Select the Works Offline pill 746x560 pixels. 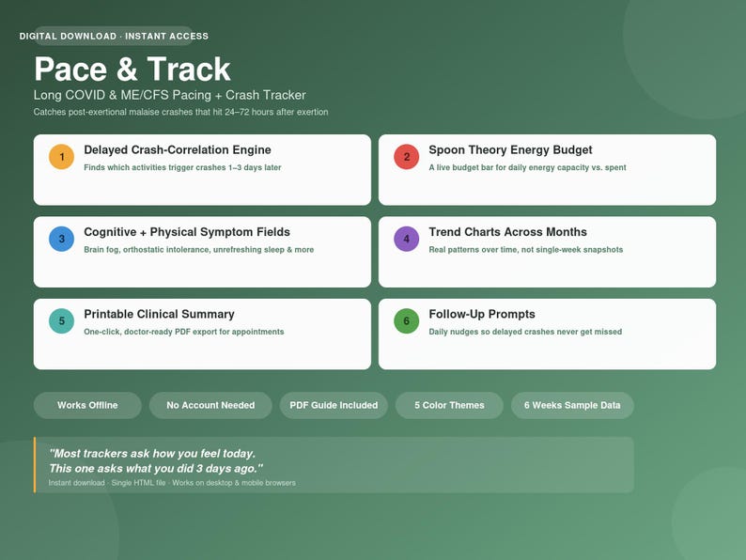(87, 405)
